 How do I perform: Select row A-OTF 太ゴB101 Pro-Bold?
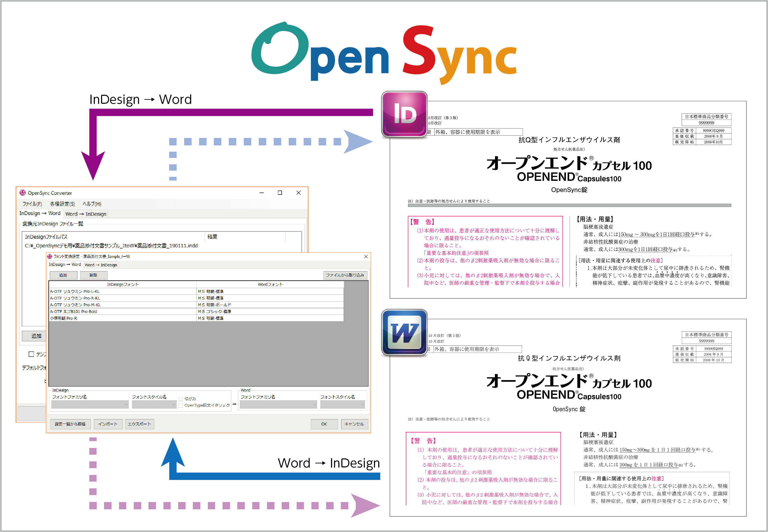(123, 311)
